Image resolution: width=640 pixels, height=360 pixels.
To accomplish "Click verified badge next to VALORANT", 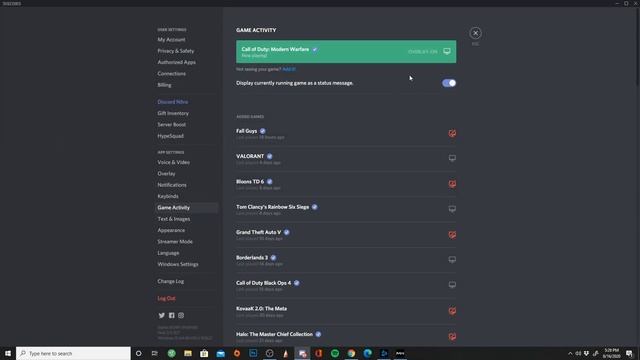I will pos(269,156).
